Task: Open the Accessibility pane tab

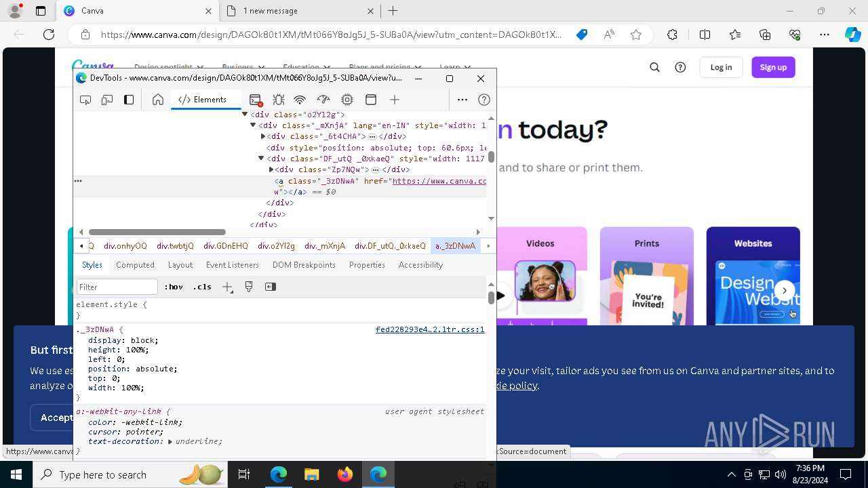Action: [x=420, y=265]
